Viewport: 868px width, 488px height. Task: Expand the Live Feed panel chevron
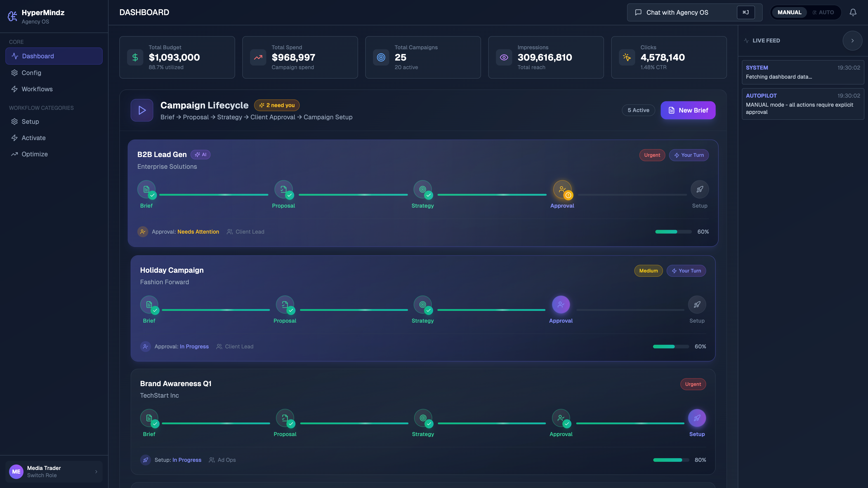click(852, 40)
